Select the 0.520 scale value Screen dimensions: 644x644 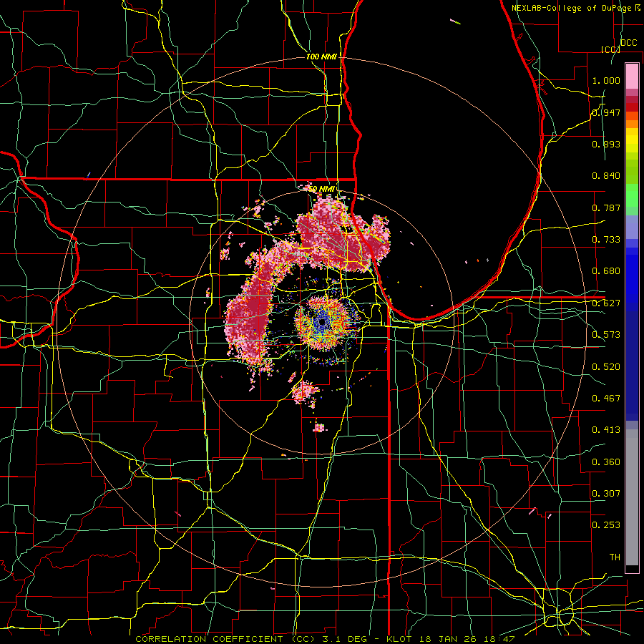click(606, 367)
